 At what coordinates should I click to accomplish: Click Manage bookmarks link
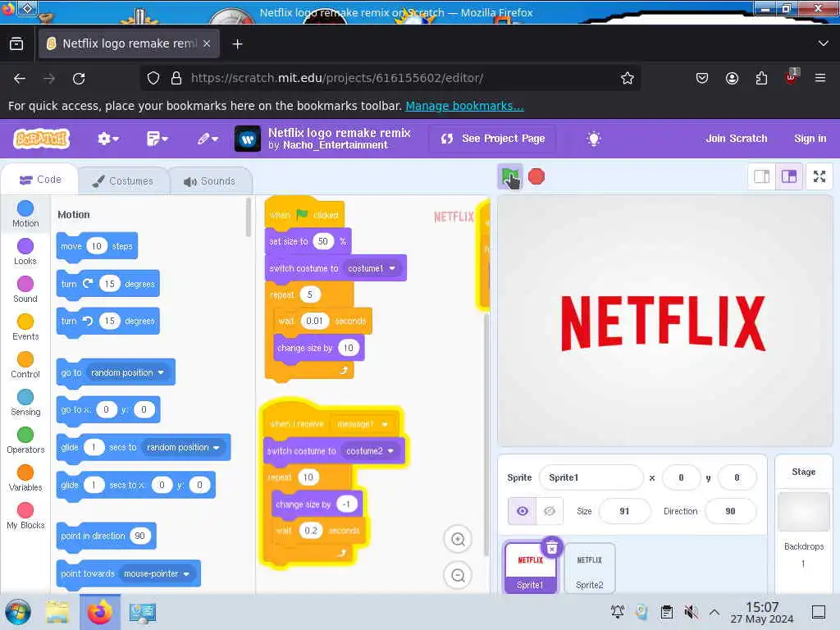(x=464, y=106)
